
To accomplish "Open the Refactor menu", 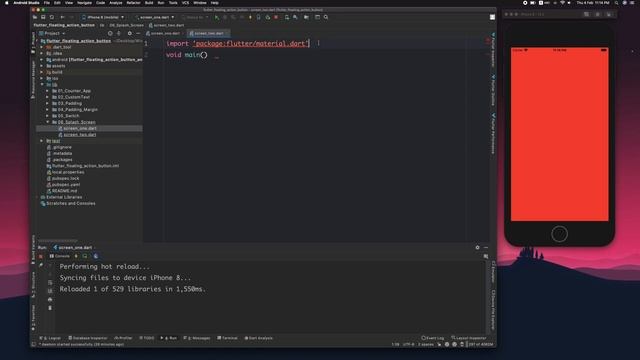I will pyautogui.click(x=133, y=3).
